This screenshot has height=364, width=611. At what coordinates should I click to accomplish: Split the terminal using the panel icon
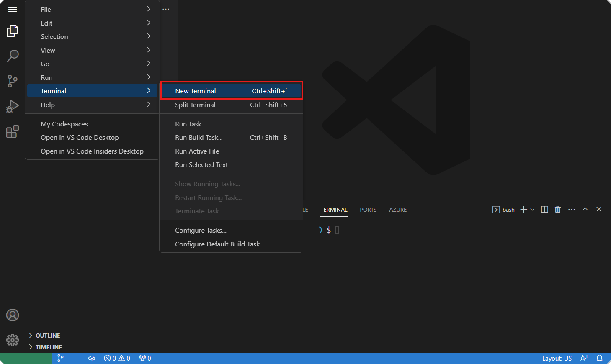pos(544,209)
